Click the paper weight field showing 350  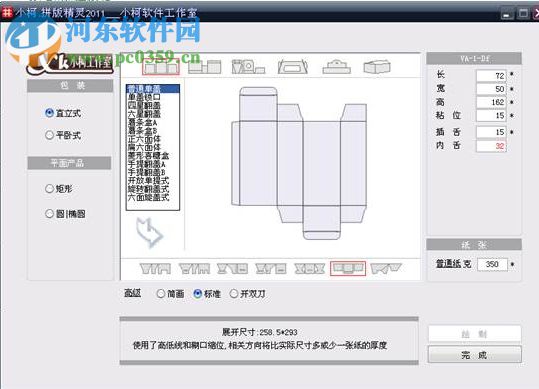click(492, 264)
